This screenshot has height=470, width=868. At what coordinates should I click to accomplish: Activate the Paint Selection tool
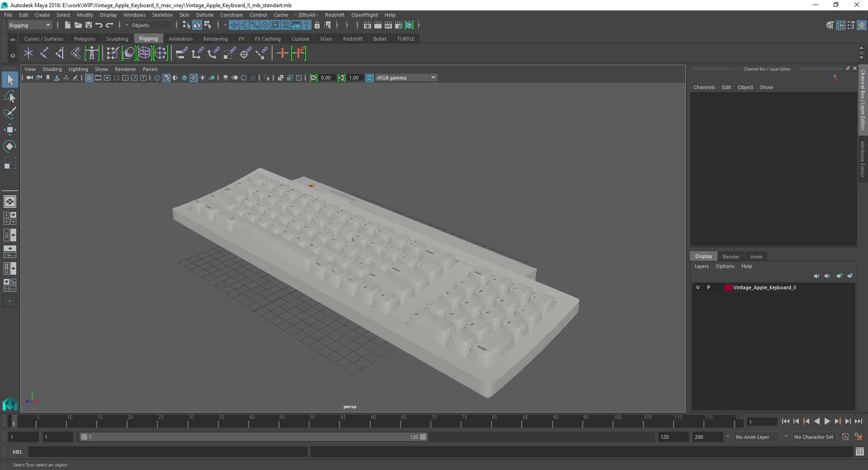10,113
